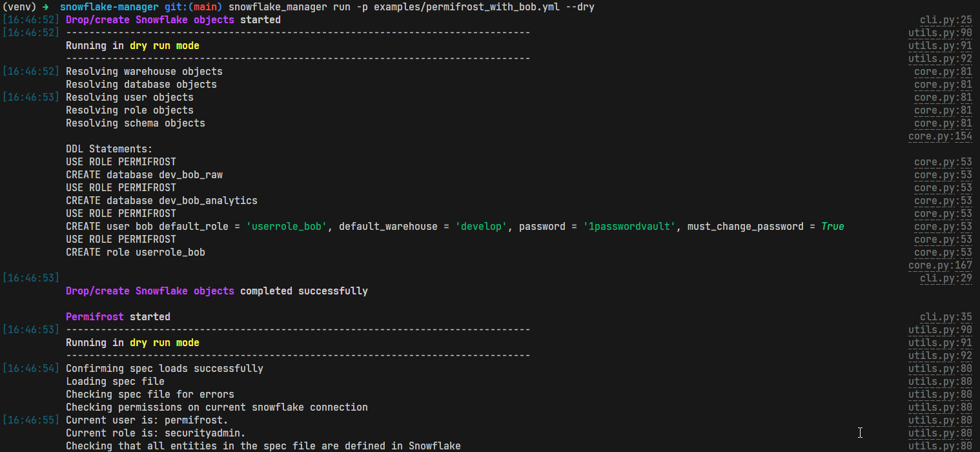The image size is (980, 452).
Task: Click the [16:46:54] timestamp
Action: [31, 369]
